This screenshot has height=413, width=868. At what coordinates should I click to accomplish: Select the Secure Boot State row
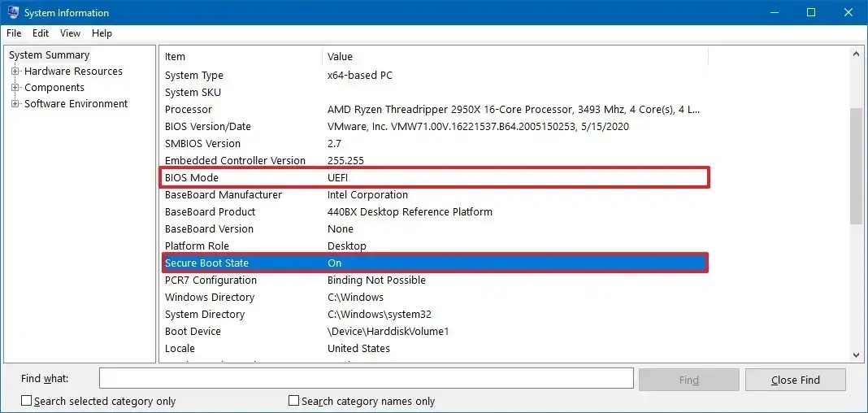click(x=435, y=263)
